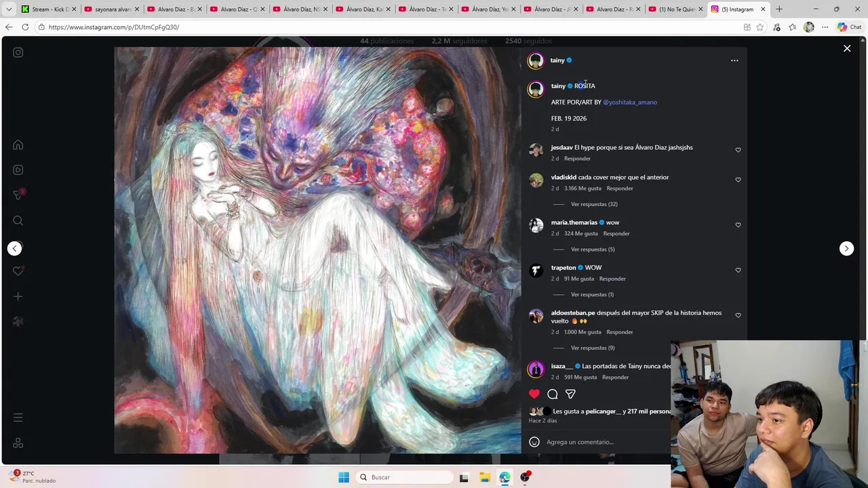Image resolution: width=868 pixels, height=488 pixels.
Task: Open the browser tab list dropdown
Action: pyautogui.click(x=9, y=9)
